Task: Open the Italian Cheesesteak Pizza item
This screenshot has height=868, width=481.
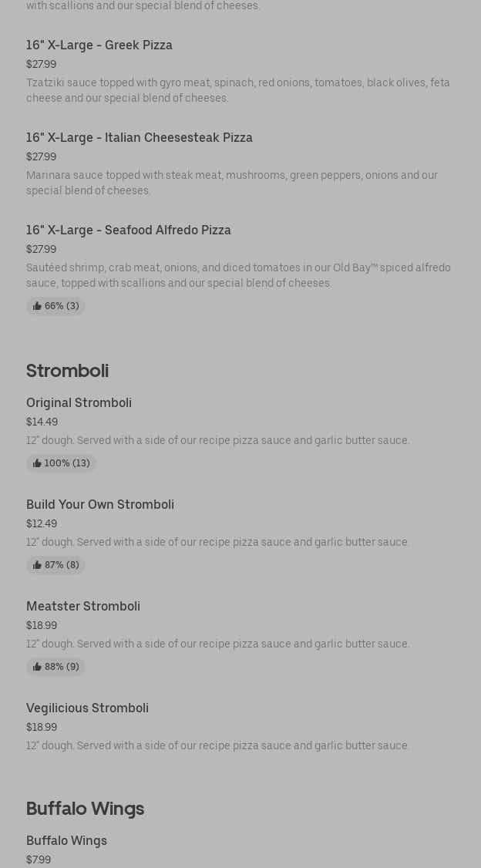Action: (x=140, y=137)
